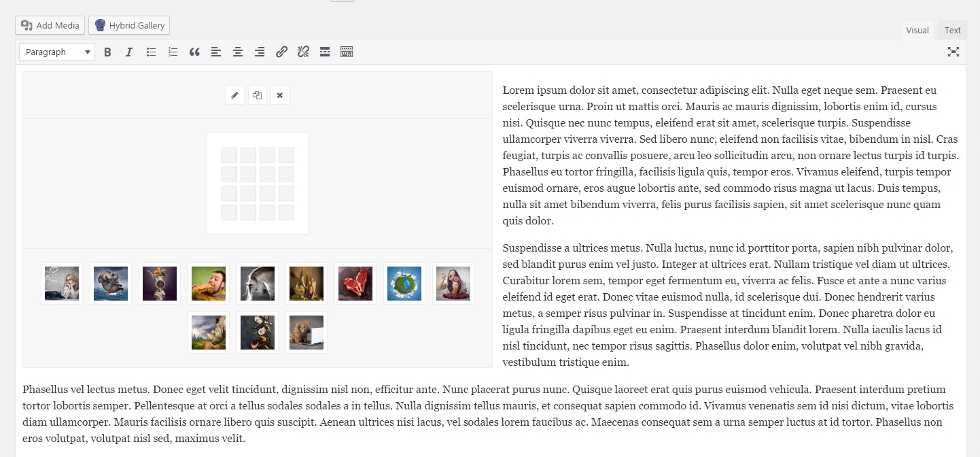Select the brown still life thumbnail
The height and width of the screenshot is (457, 980).
[307, 284]
